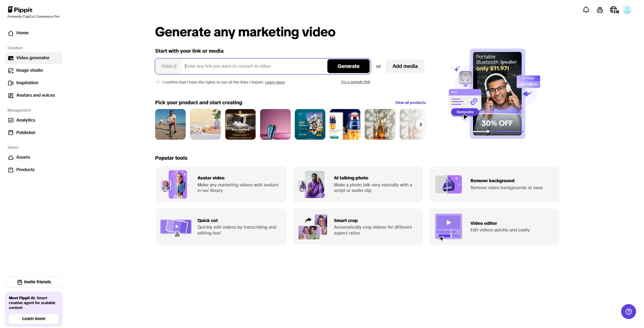Uncheck the rights confirmation checkbox
The height and width of the screenshot is (328, 644).
[x=158, y=81]
